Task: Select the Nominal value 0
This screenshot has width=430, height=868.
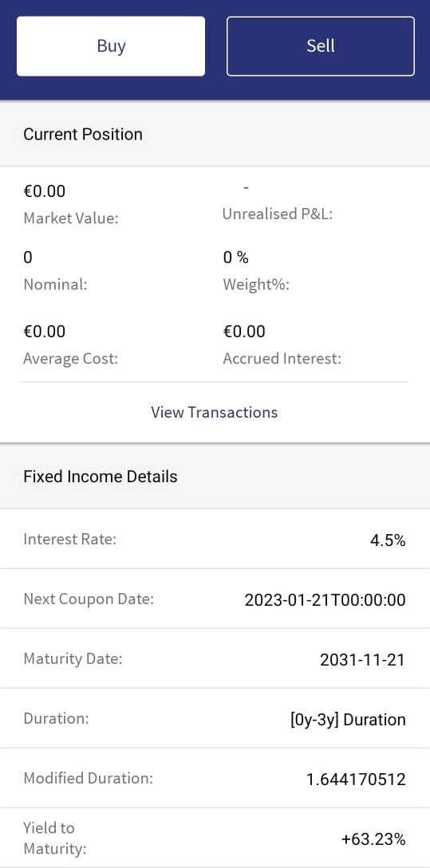Action: point(28,257)
